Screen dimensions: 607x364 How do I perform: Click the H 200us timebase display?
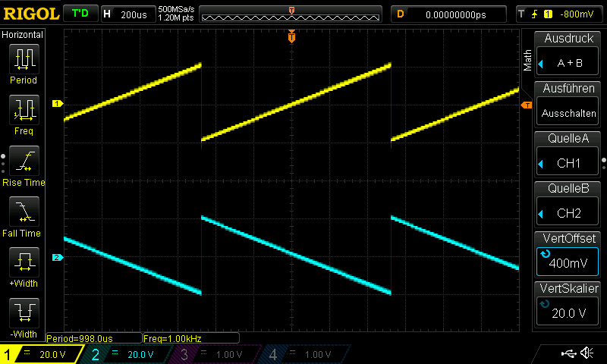pyautogui.click(x=128, y=14)
